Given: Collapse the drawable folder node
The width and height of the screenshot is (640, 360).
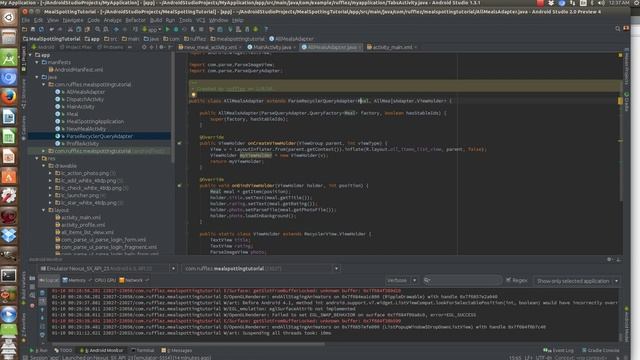Looking at the screenshot, I should click(43, 166).
